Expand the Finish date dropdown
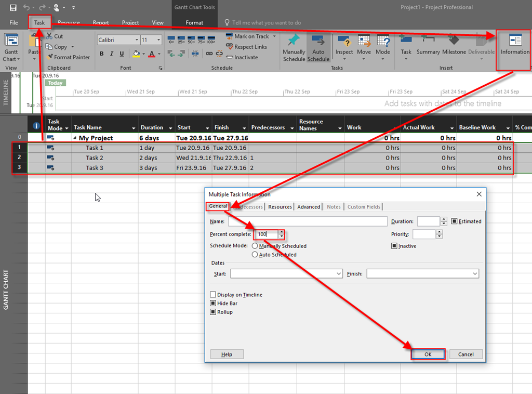 [x=475, y=273]
